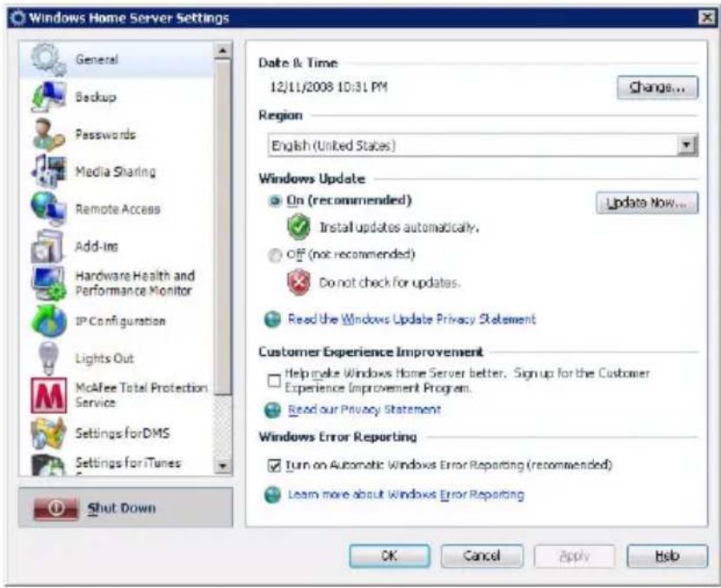Switch to the Backup category
721x588 pixels.
117,97
